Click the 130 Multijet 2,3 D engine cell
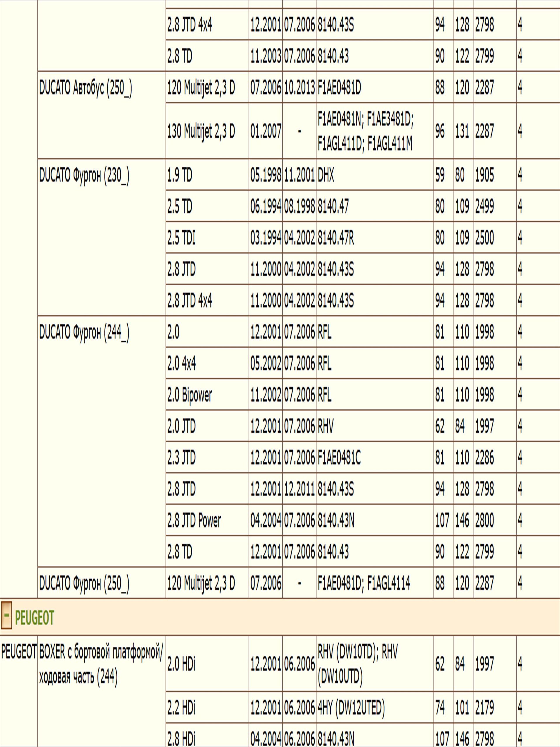Screen dimensions: 560x747 207,131
